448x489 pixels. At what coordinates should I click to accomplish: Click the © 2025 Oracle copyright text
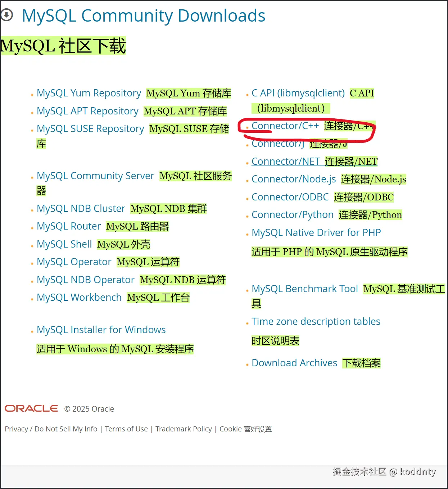point(89,409)
